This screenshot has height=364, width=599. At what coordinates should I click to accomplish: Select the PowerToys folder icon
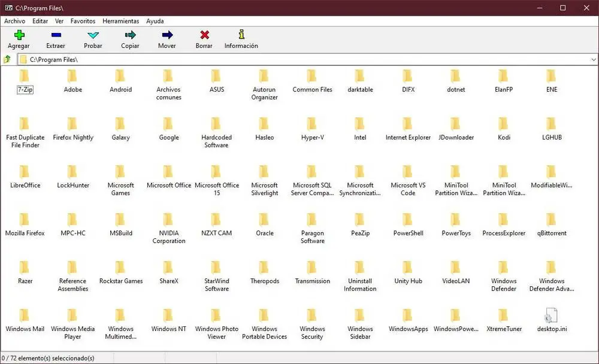pos(456,220)
